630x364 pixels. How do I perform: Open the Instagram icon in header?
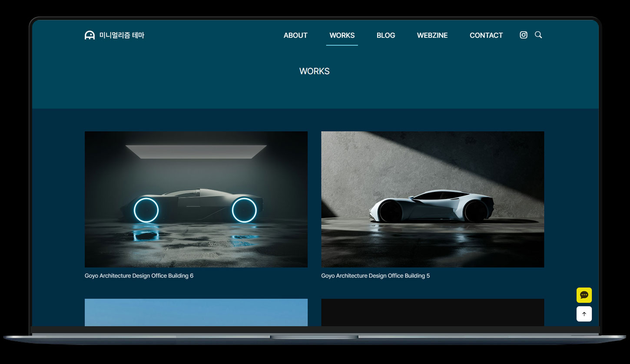tap(524, 35)
